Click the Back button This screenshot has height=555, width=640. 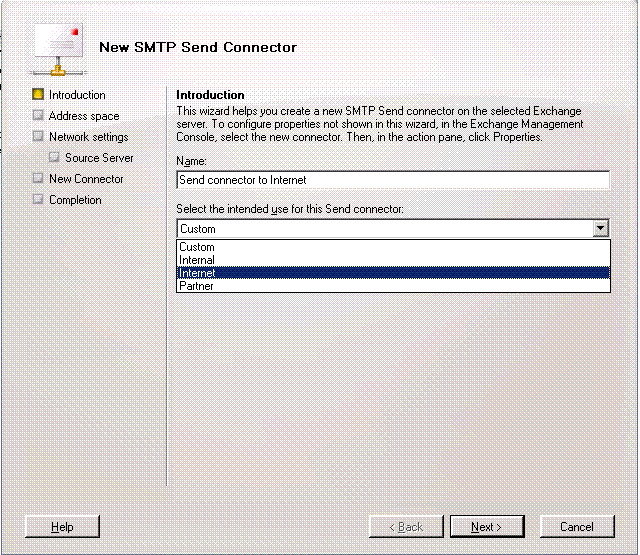click(406, 526)
